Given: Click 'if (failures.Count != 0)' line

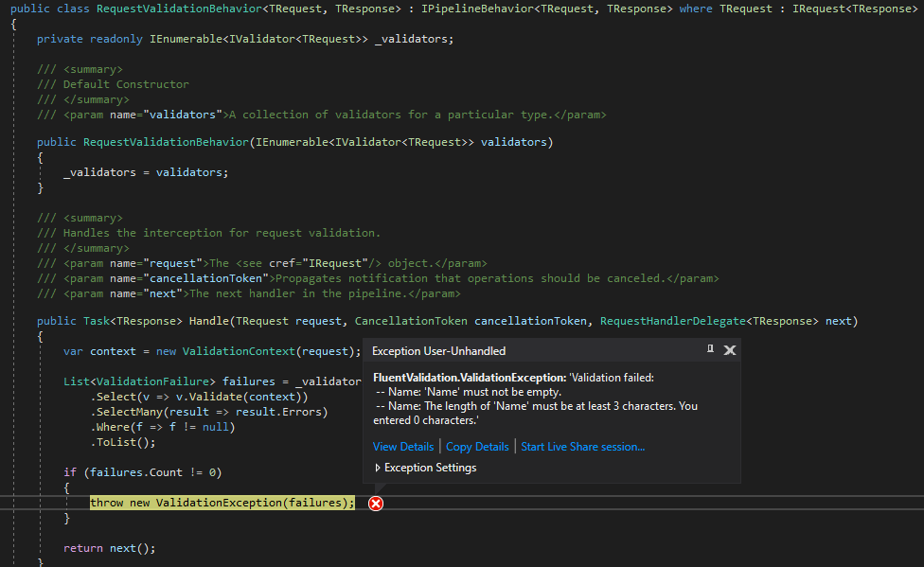Looking at the screenshot, I should pyautogui.click(x=143, y=472).
